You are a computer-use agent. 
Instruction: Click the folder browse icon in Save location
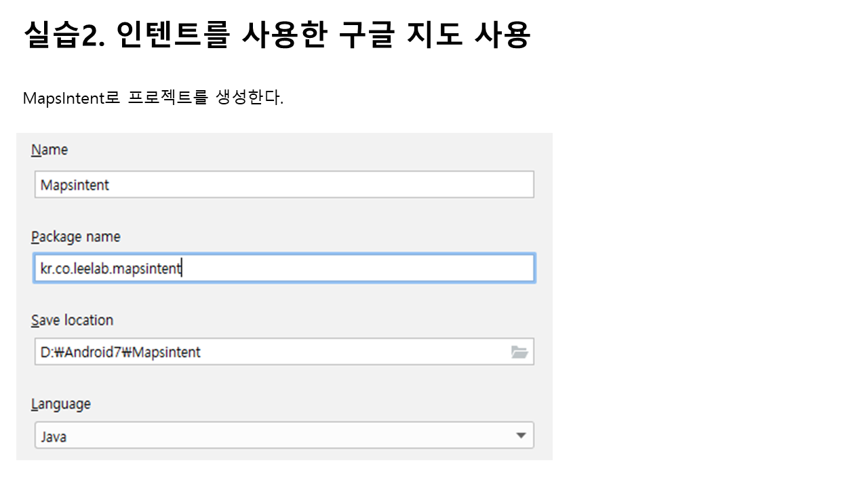point(519,352)
